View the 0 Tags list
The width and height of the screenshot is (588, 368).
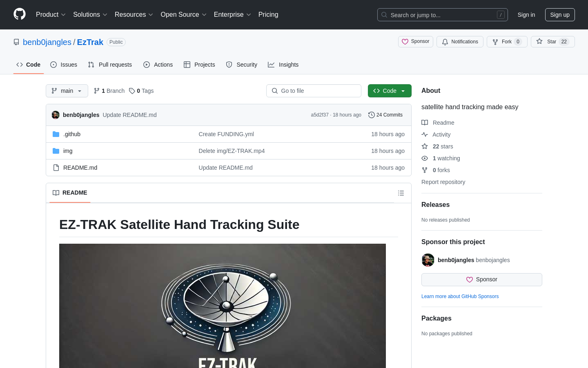(141, 91)
